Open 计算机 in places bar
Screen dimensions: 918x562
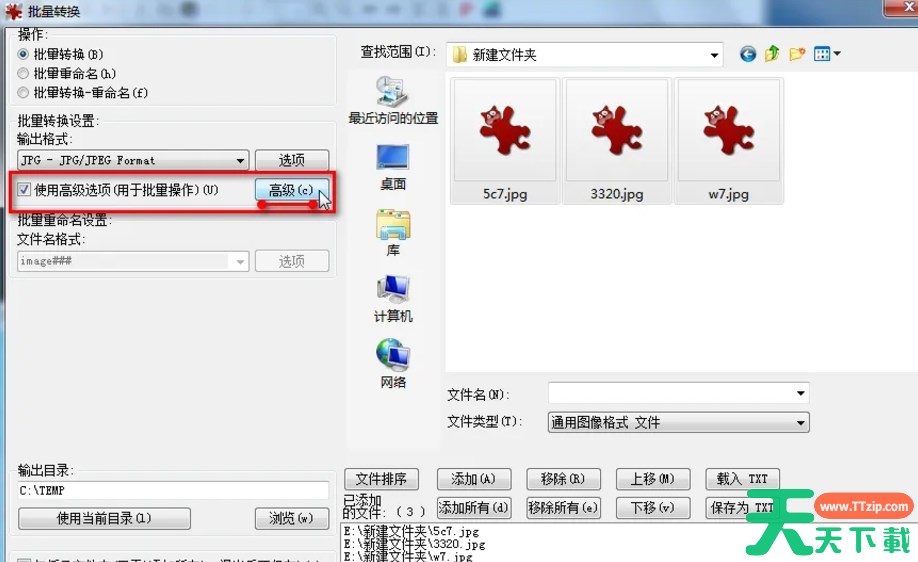(x=393, y=299)
